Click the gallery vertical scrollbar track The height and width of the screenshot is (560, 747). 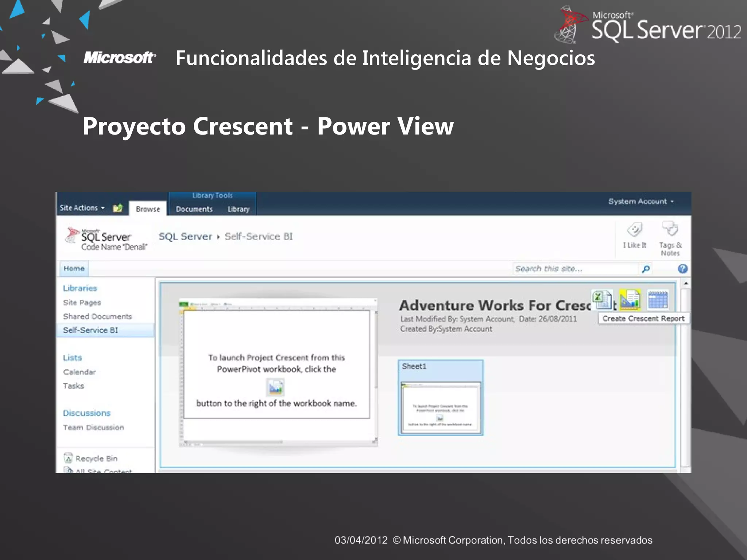[x=686, y=377]
